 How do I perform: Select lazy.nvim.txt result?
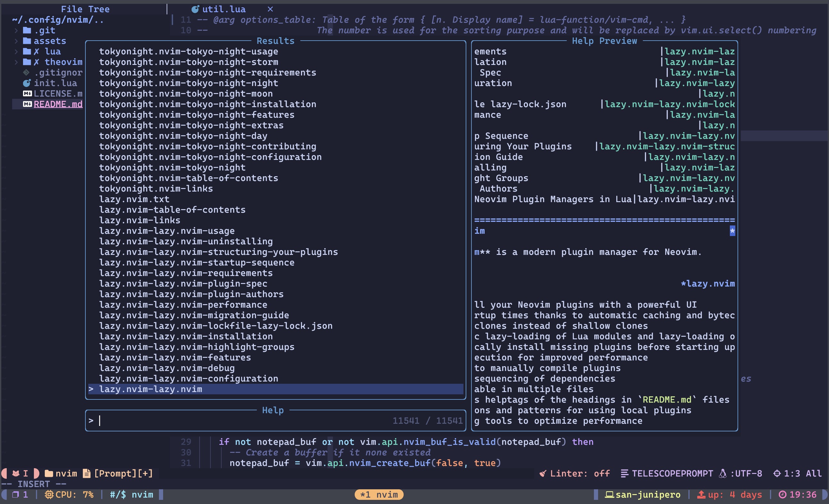coord(134,199)
